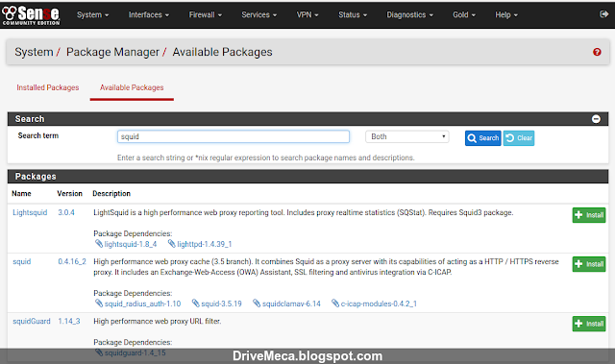Click Lightsquid version 3.0.4 link

[66, 212]
